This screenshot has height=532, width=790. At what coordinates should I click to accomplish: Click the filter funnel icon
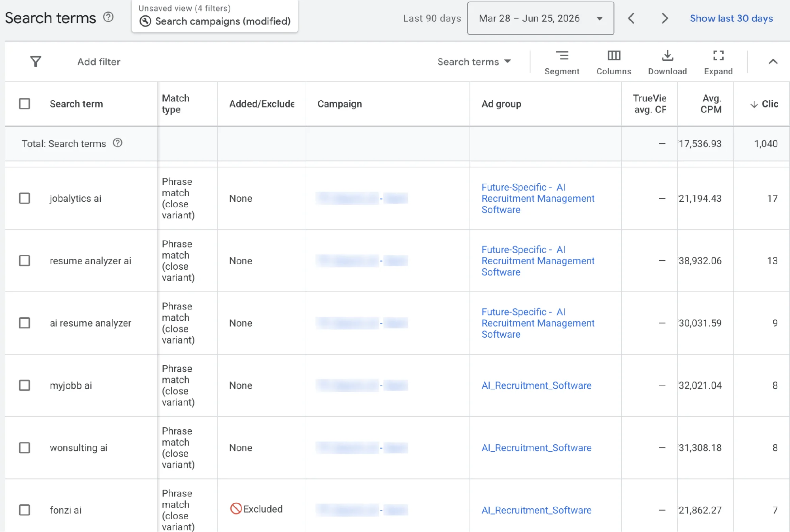[x=36, y=62]
